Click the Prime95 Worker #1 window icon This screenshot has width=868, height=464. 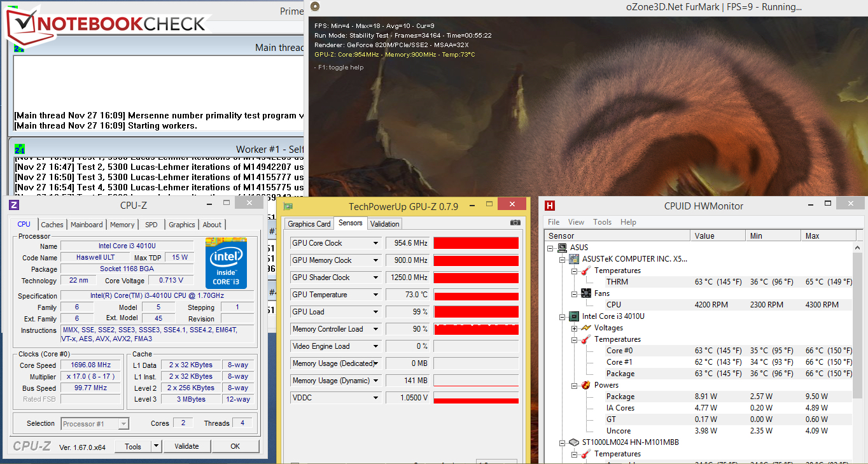[x=20, y=149]
